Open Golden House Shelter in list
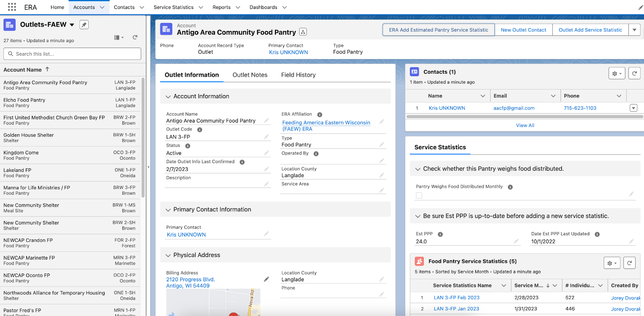The width and height of the screenshot is (644, 316). [x=29, y=135]
